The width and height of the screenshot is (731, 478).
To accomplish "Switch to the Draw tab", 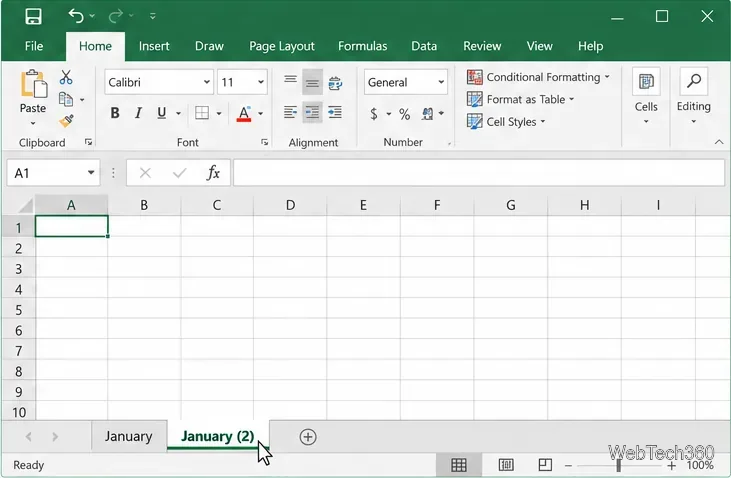I will coord(209,46).
